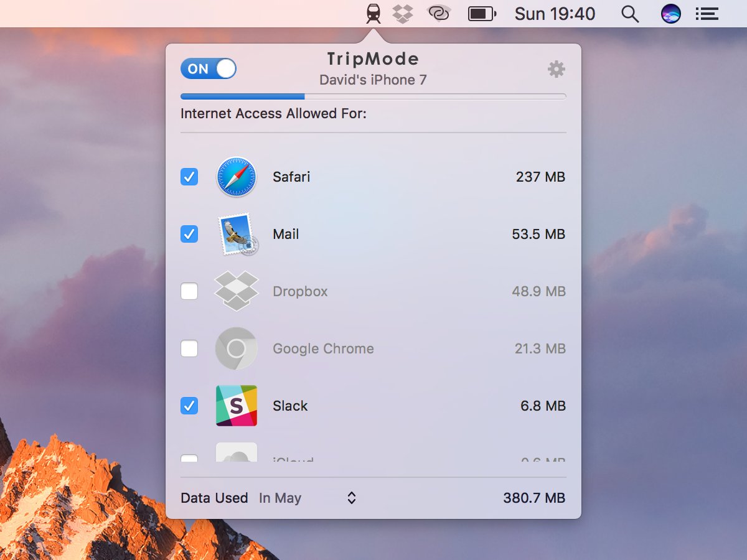747x560 pixels.
Task: Launch Siri from the menu bar
Action: [670, 14]
